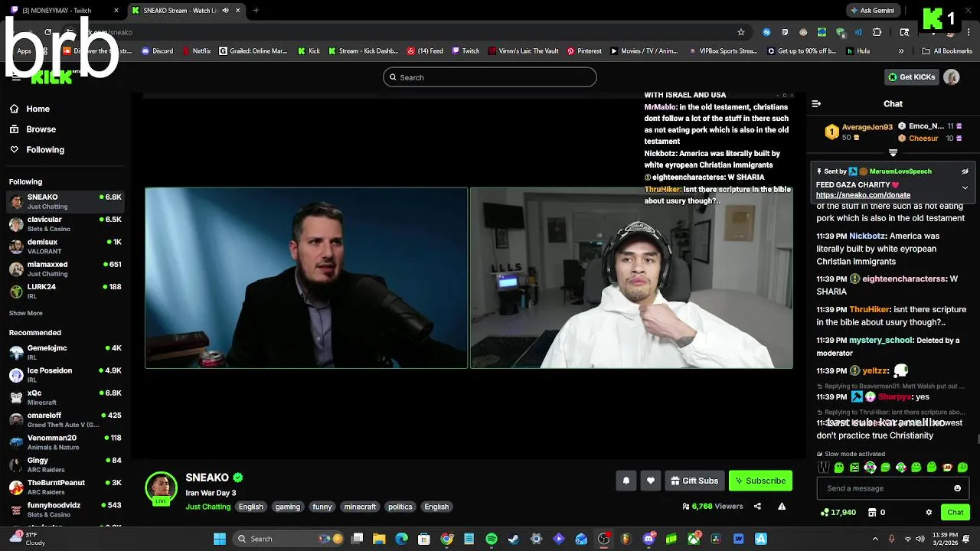
Task: Open a new browser tab
Action: [256, 11]
